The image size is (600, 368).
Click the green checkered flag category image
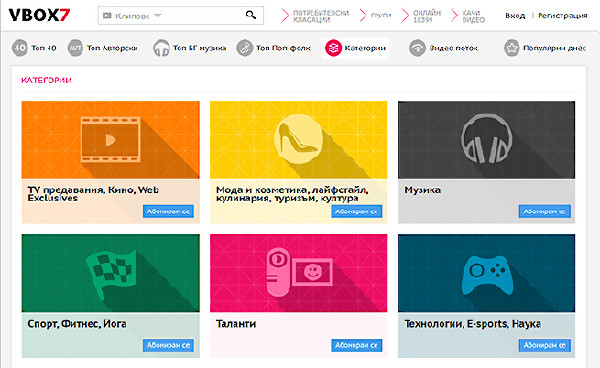click(111, 273)
